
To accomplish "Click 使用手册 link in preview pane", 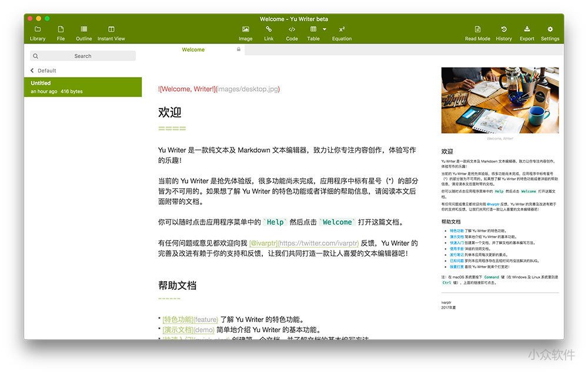I will coord(456,249).
